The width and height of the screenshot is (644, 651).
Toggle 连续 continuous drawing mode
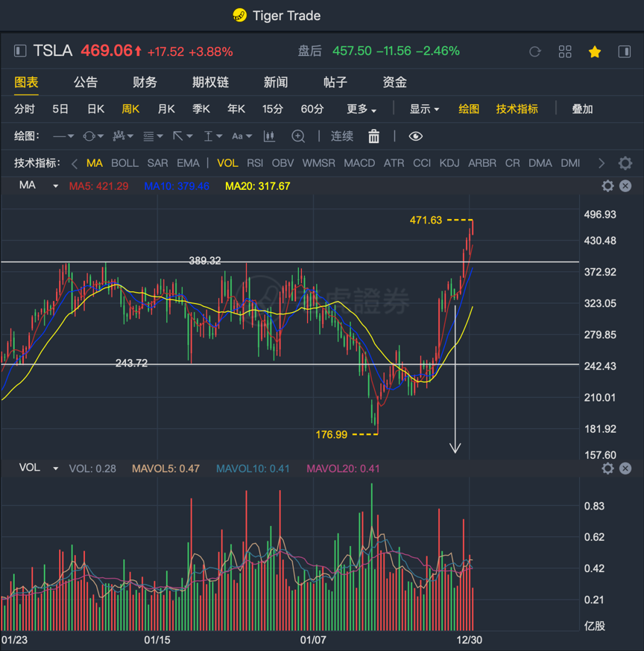(x=342, y=136)
